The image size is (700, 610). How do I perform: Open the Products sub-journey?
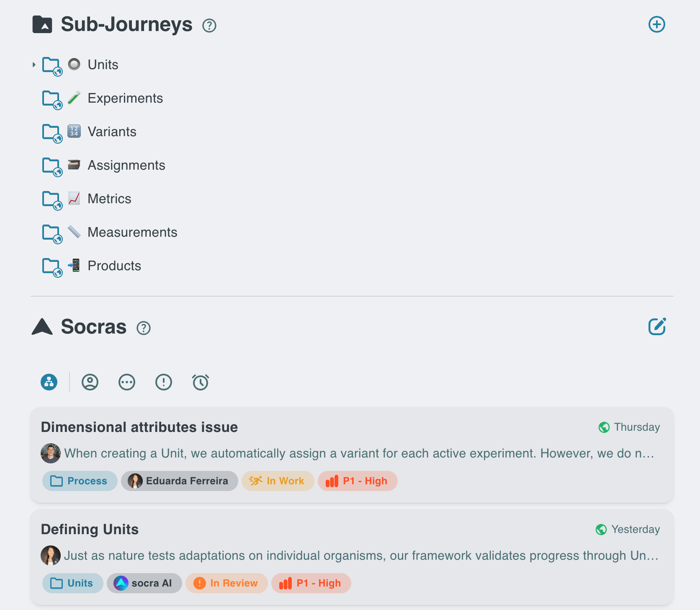(x=114, y=266)
